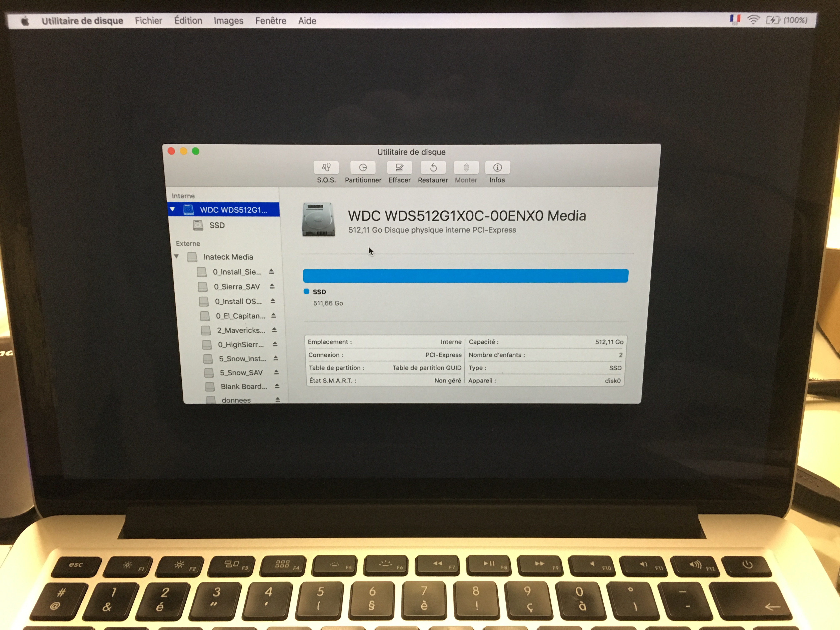Viewport: 840px width, 630px height.
Task: Open the Infos panel
Action: (x=497, y=167)
